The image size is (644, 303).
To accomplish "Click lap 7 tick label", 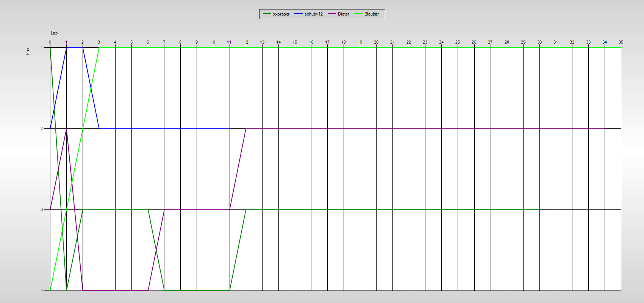I will coord(164,42).
